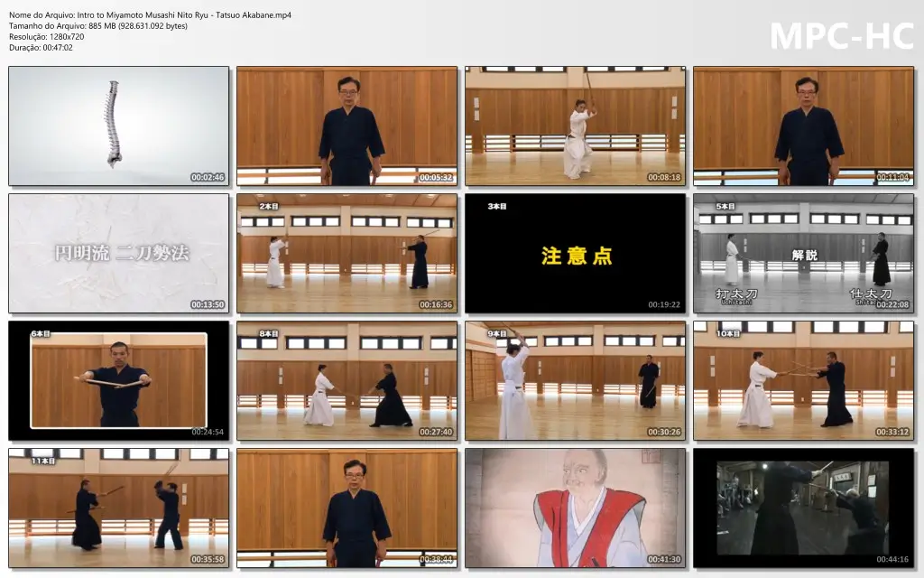
Task: Click the 5本目 label in the grayscale thumbnail
Action: click(725, 207)
